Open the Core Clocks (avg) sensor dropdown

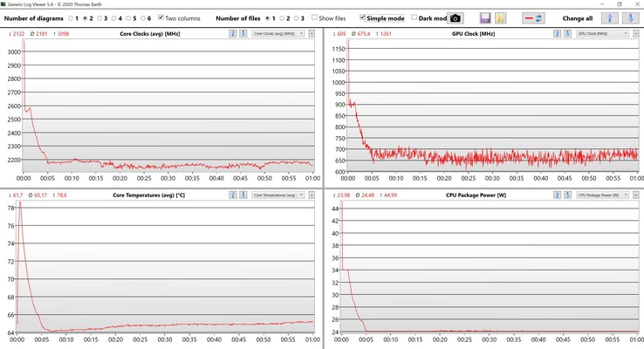[277, 33]
